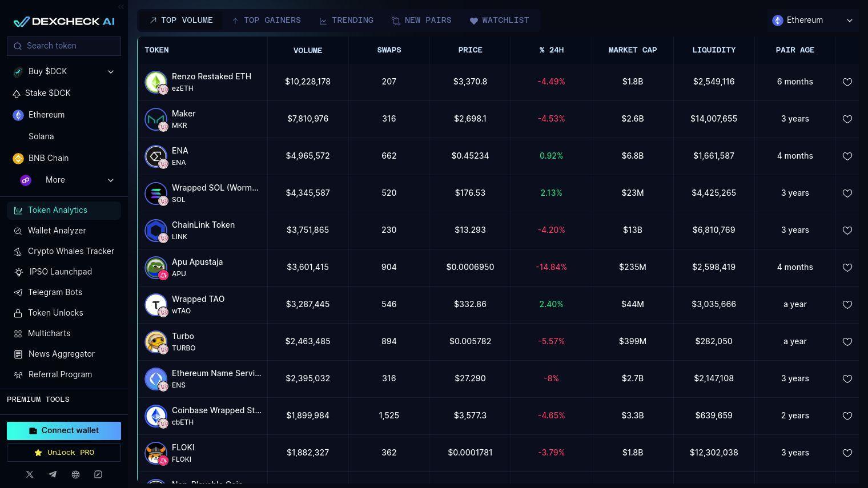Screen dimensions: 868x488
Task: Expand the More chains menu
Action: (64, 180)
